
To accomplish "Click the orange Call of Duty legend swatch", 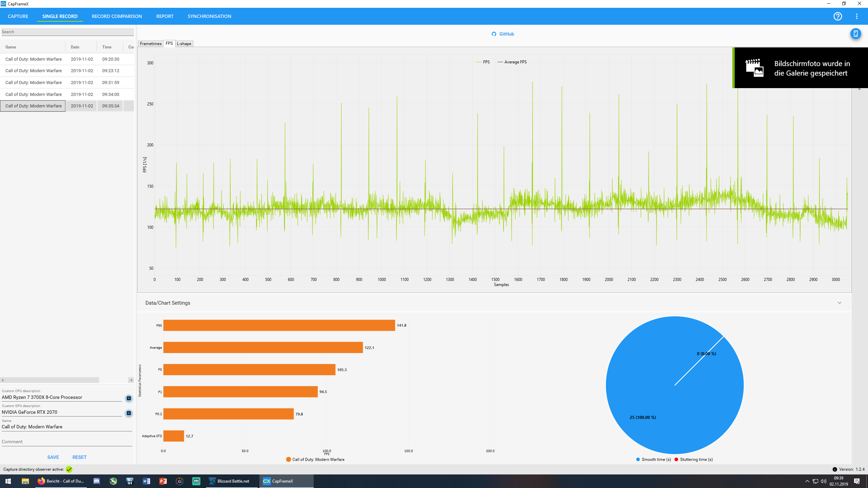I will 289,460.
